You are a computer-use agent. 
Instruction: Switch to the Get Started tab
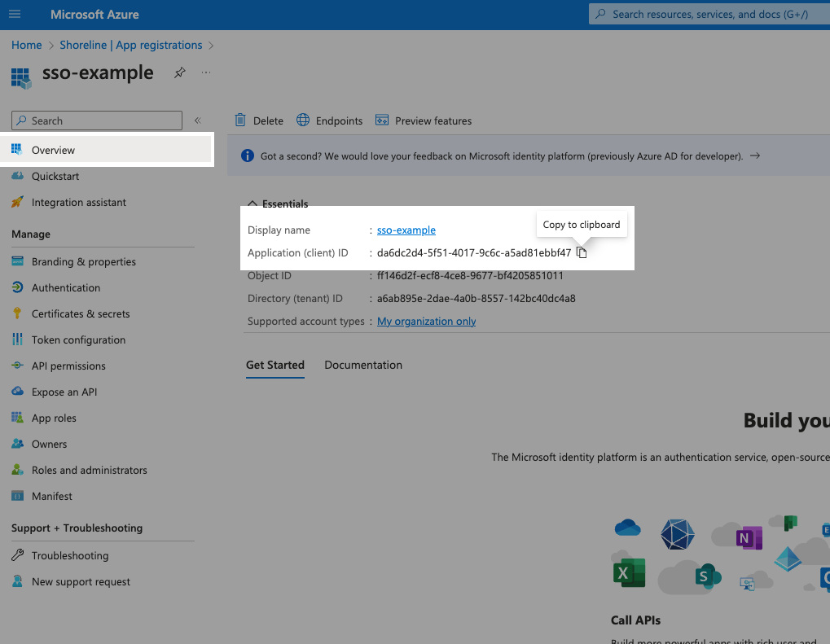pyautogui.click(x=275, y=365)
